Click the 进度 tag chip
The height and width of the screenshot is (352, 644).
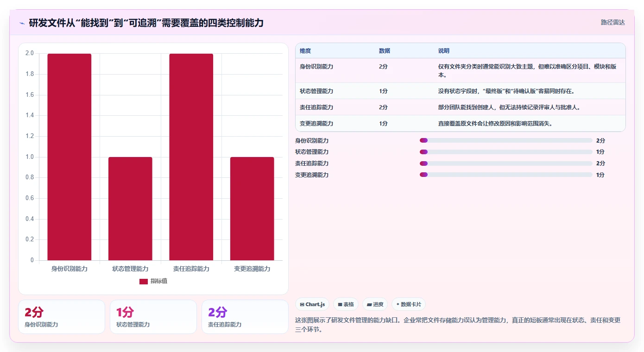tap(375, 304)
